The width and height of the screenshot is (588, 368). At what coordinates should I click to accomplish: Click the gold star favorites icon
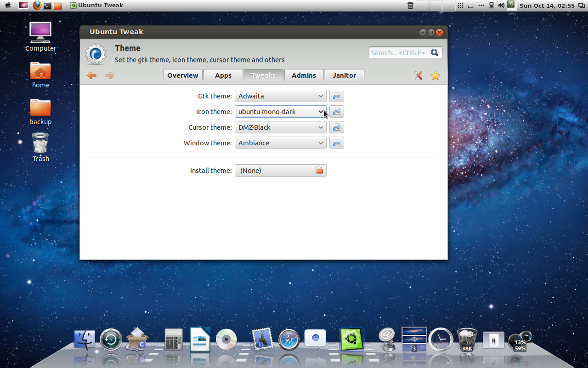click(435, 76)
